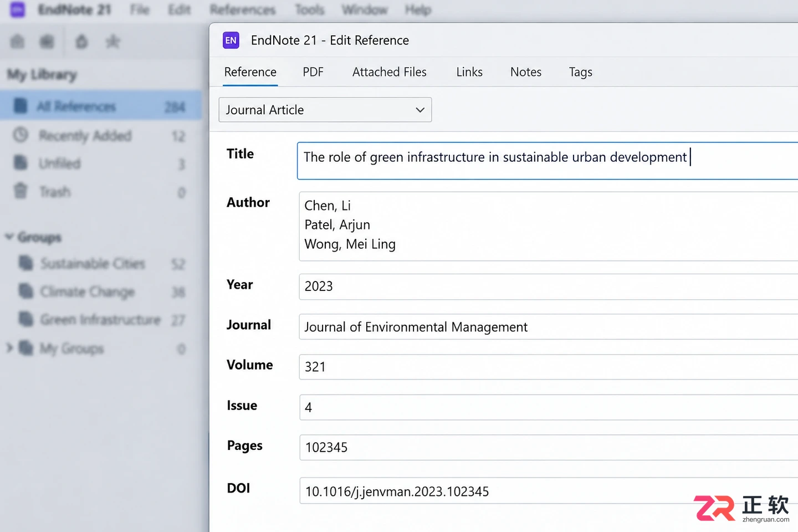Viewport: 798px width, 532px height.
Task: Click the purple EndNote app icon in the menu bar
Action: pyautogui.click(x=18, y=9)
